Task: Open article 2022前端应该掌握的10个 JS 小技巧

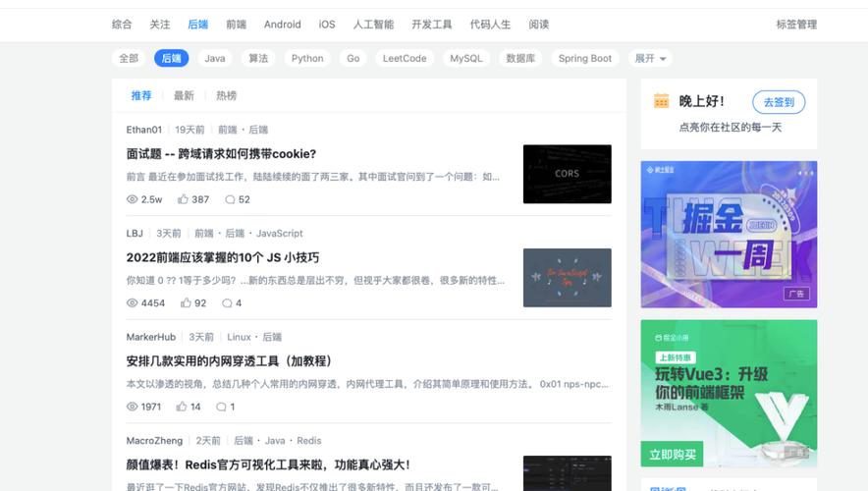Action: (223, 257)
